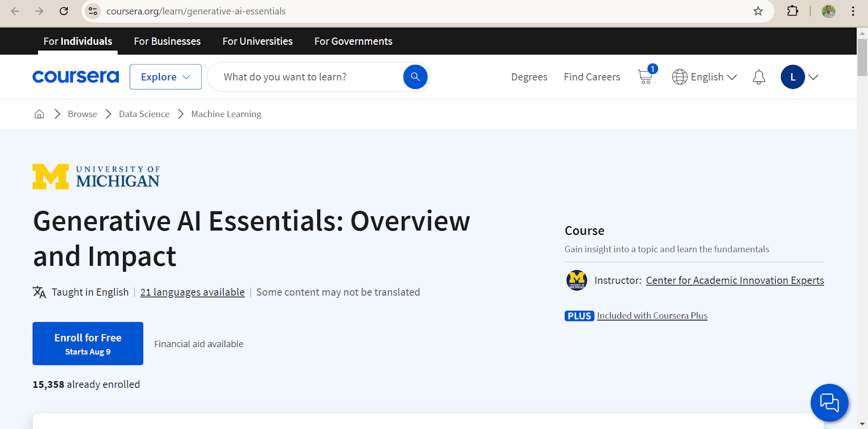Go to home breadcrumb icon
This screenshot has width=868, height=429.
[x=39, y=114]
